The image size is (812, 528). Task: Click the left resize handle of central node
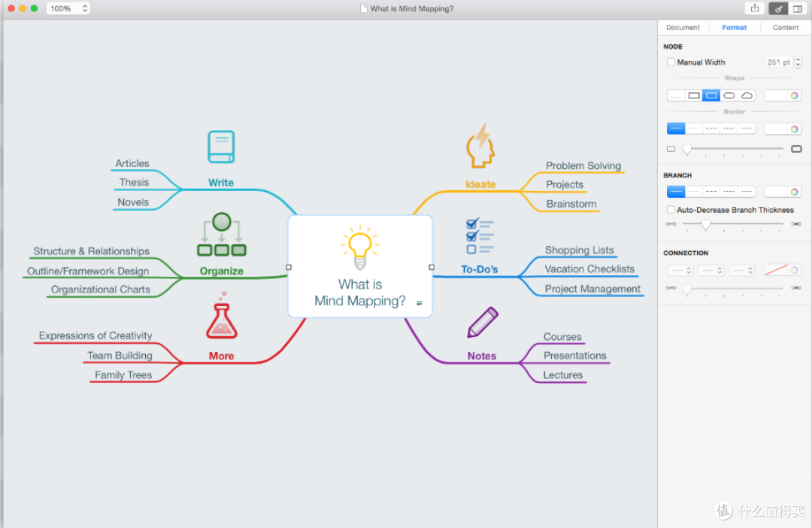pyautogui.click(x=289, y=267)
